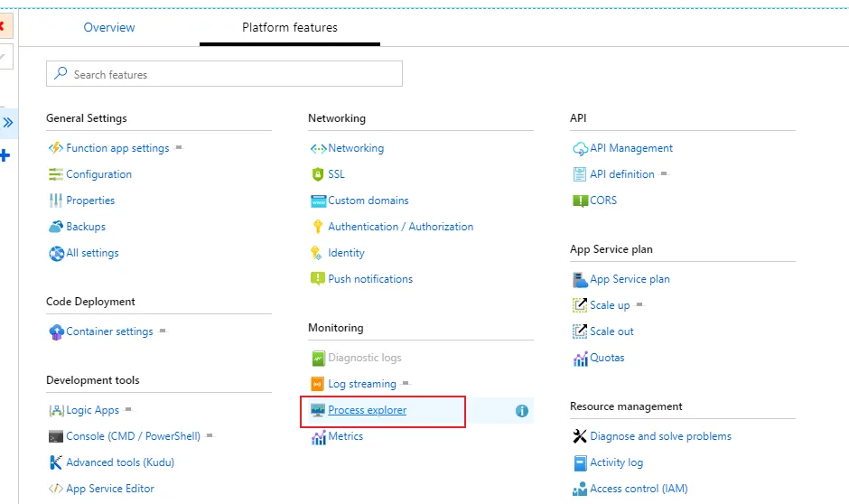Select the Platform features tab
The width and height of the screenshot is (849, 504).
(290, 28)
